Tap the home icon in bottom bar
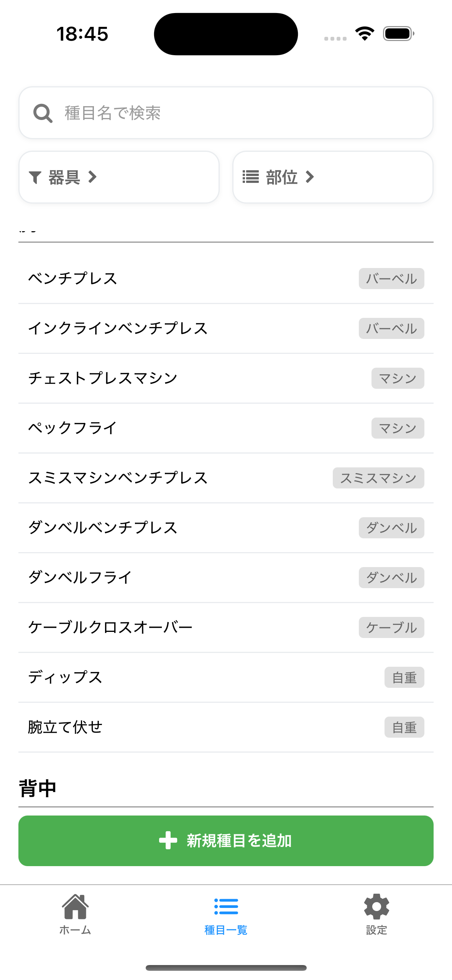The height and width of the screenshot is (980, 452). point(75,906)
